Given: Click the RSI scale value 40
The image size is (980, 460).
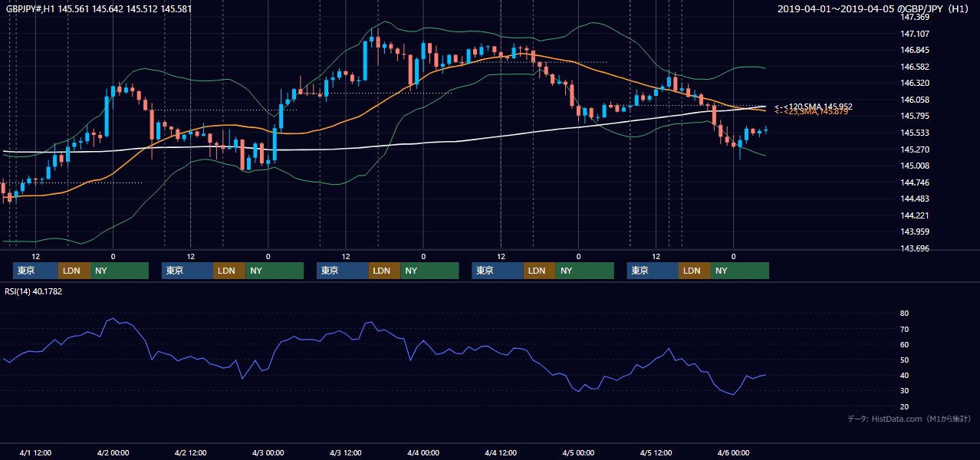Looking at the screenshot, I should tap(904, 375).
